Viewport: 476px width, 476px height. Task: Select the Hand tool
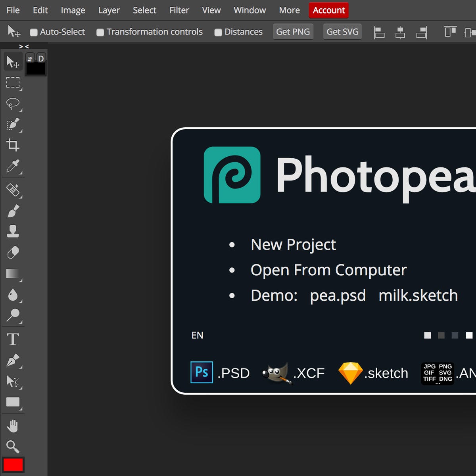coord(13,426)
